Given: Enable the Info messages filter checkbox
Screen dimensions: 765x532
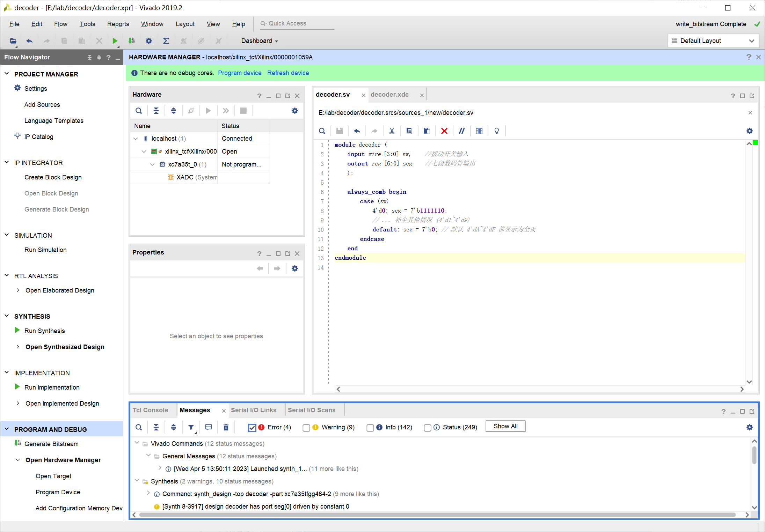Looking at the screenshot, I should tap(370, 428).
